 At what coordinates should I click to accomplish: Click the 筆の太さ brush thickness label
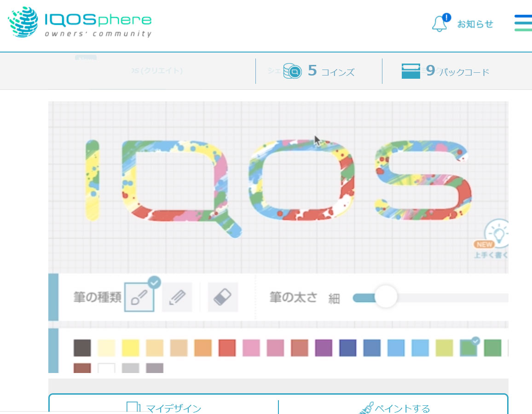pos(293,297)
